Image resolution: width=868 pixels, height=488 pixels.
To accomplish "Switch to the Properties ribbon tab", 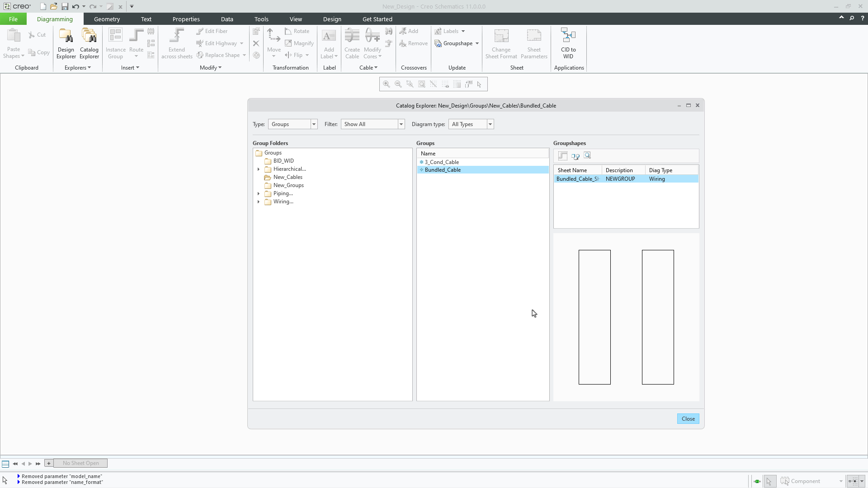I will pos(186,19).
